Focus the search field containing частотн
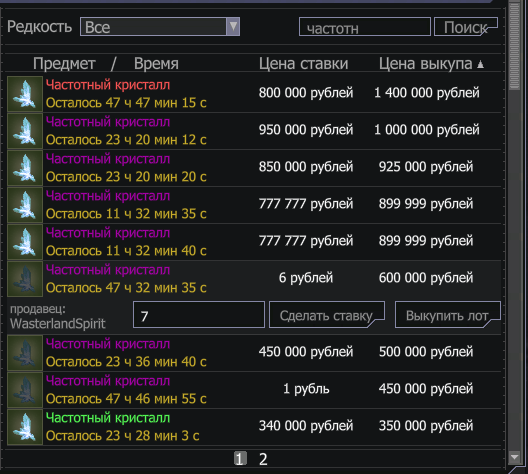This screenshot has width=528, height=474. [x=365, y=27]
